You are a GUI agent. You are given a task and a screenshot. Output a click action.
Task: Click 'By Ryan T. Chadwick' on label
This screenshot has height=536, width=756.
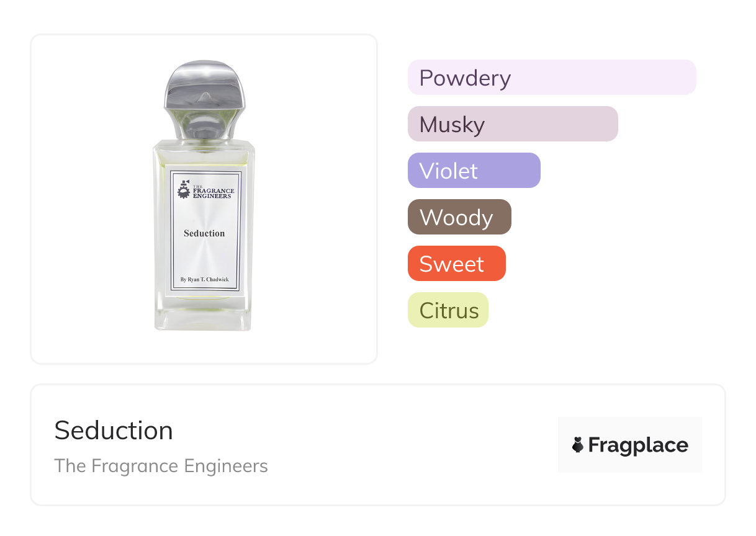[204, 280]
